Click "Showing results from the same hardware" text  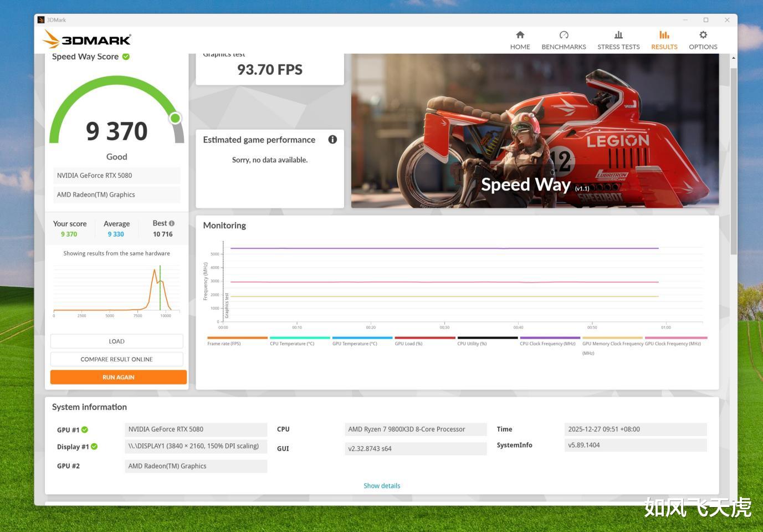tap(116, 253)
